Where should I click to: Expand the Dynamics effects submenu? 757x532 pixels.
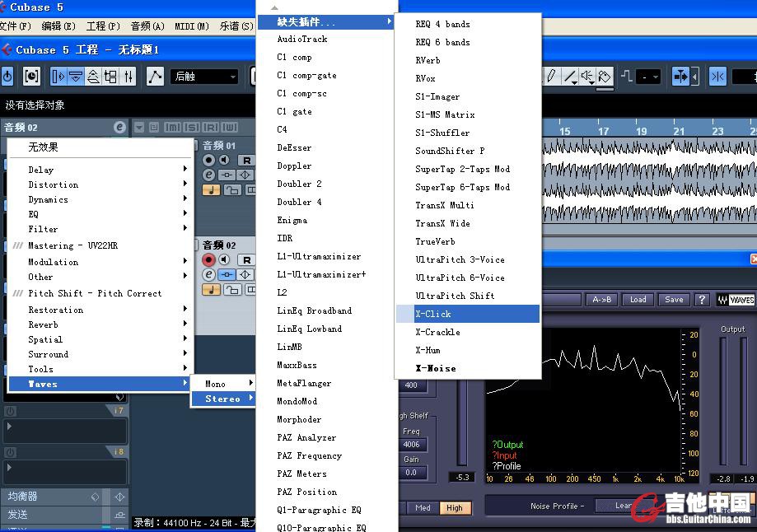pyautogui.click(x=100, y=199)
